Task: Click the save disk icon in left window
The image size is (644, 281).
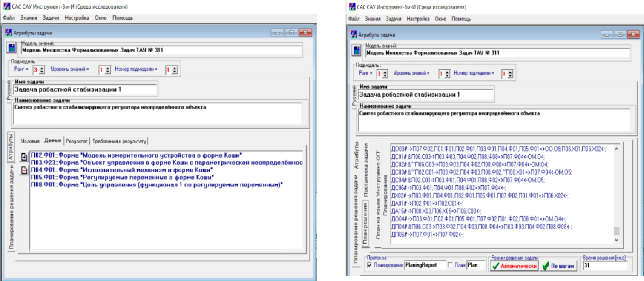Action: click(11, 47)
